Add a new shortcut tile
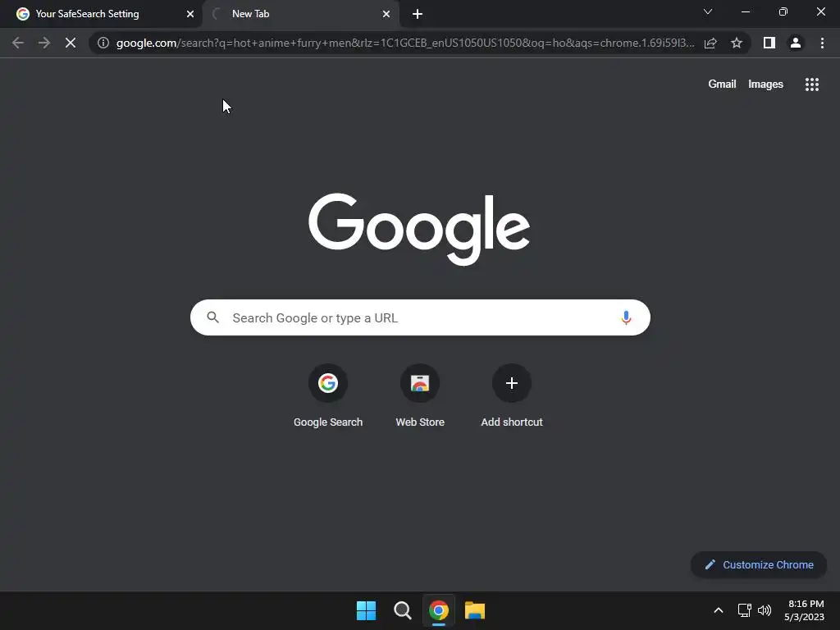The image size is (840, 630). 512,395
